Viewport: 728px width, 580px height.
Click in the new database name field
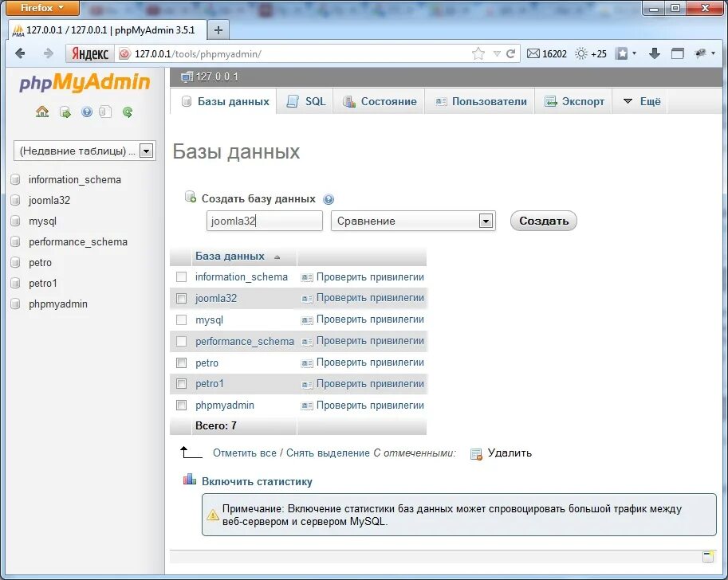coord(264,221)
